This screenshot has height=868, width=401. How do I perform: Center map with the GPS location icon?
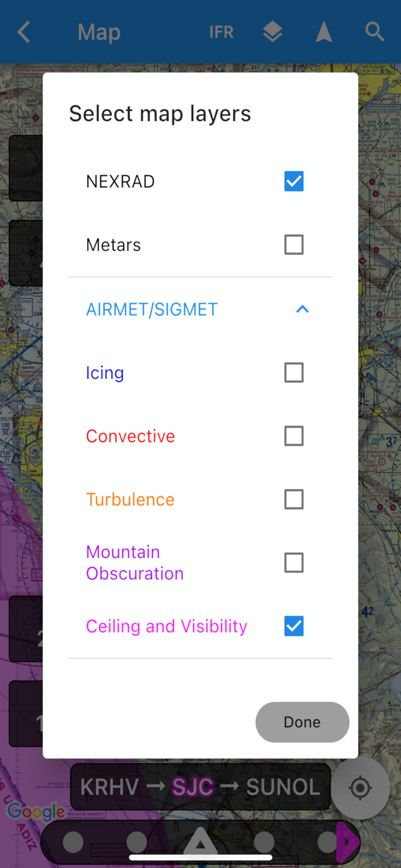click(x=360, y=788)
